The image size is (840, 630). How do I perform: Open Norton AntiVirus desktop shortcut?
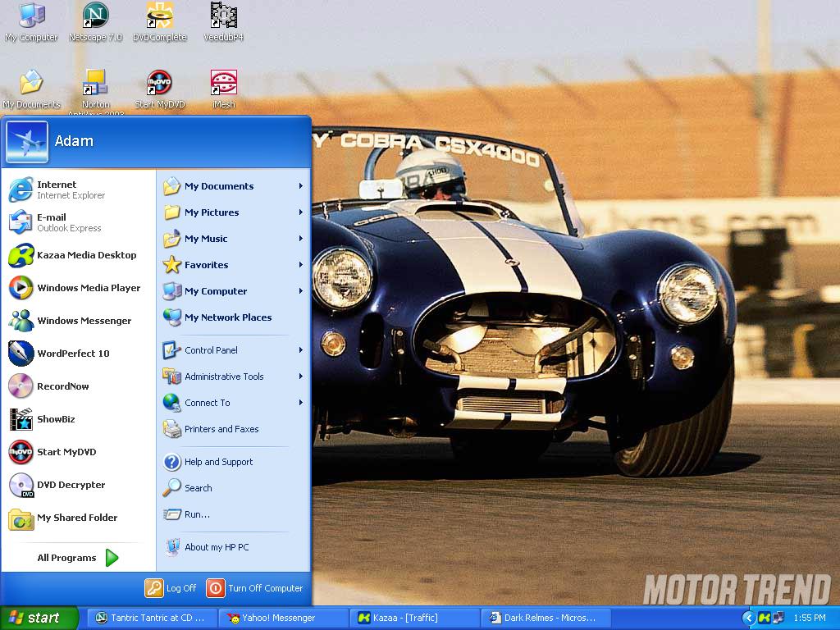click(x=95, y=91)
